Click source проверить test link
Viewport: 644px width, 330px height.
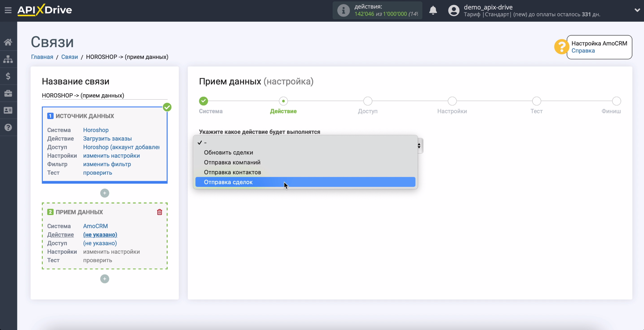coord(97,173)
